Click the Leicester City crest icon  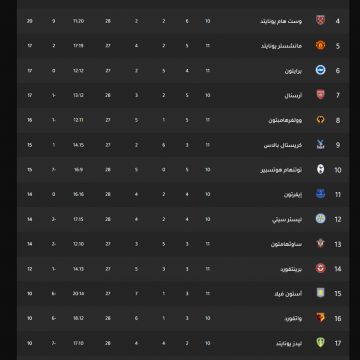tap(320, 219)
